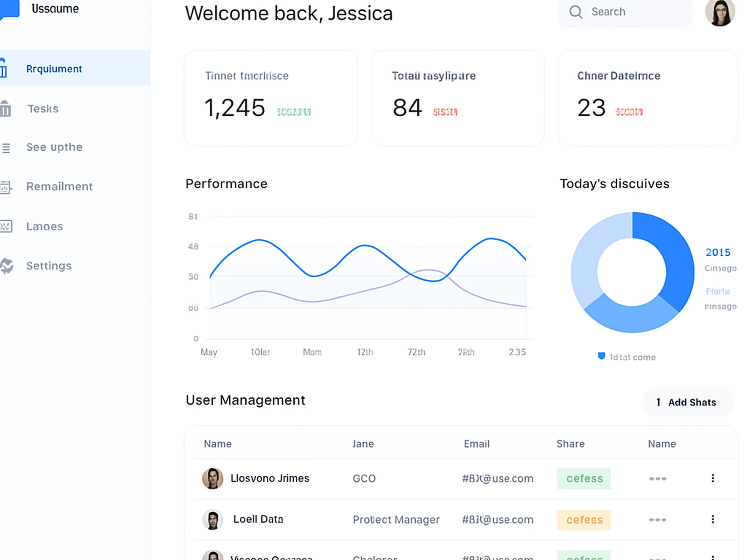Click the search magnifier icon

click(576, 11)
